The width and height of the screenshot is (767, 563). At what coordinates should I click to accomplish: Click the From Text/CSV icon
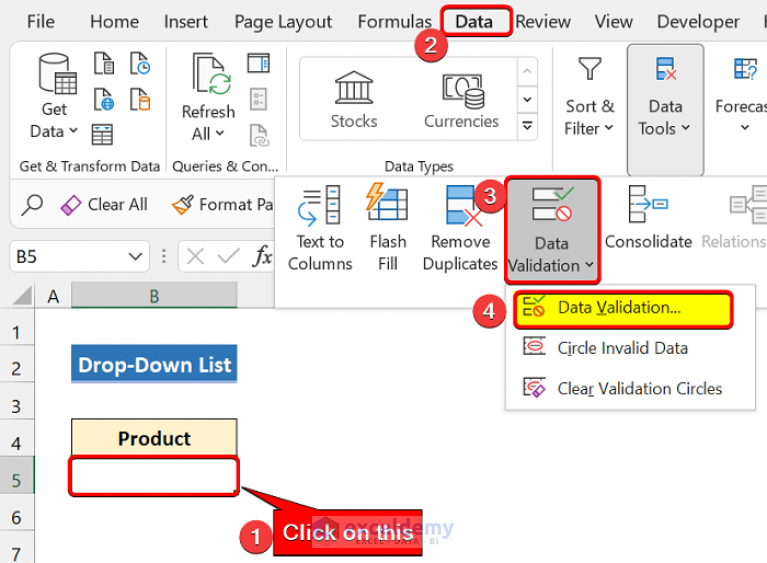pos(104,63)
